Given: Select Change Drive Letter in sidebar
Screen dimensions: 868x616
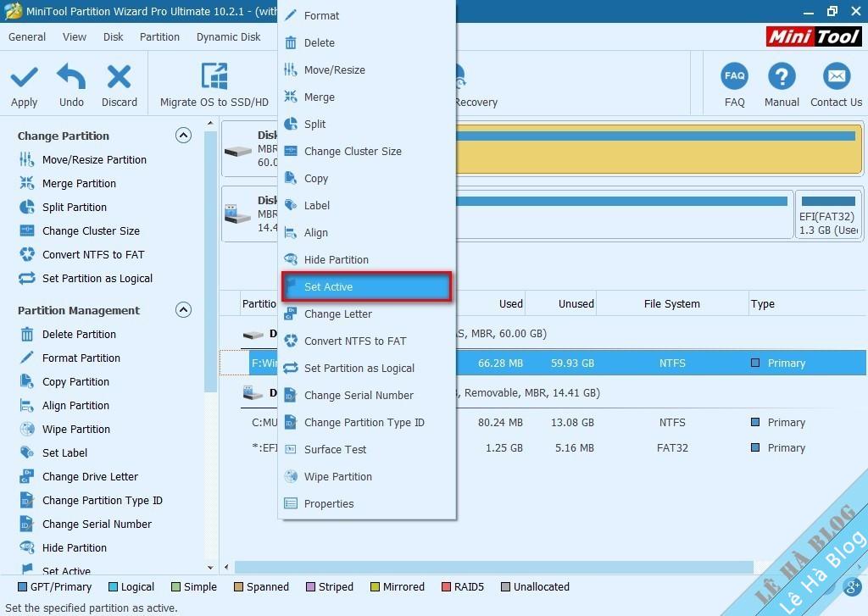Looking at the screenshot, I should 79,477.
